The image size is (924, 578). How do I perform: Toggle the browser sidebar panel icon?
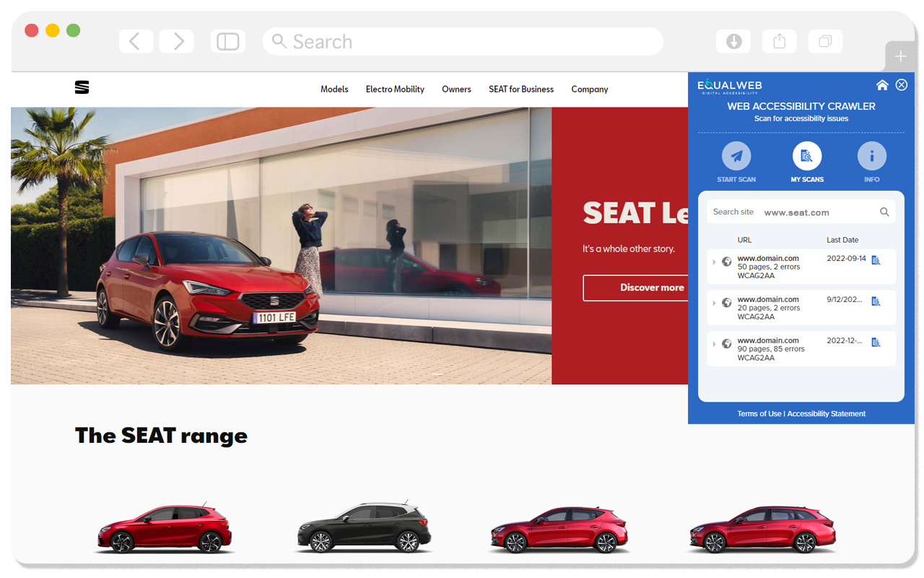click(x=228, y=41)
